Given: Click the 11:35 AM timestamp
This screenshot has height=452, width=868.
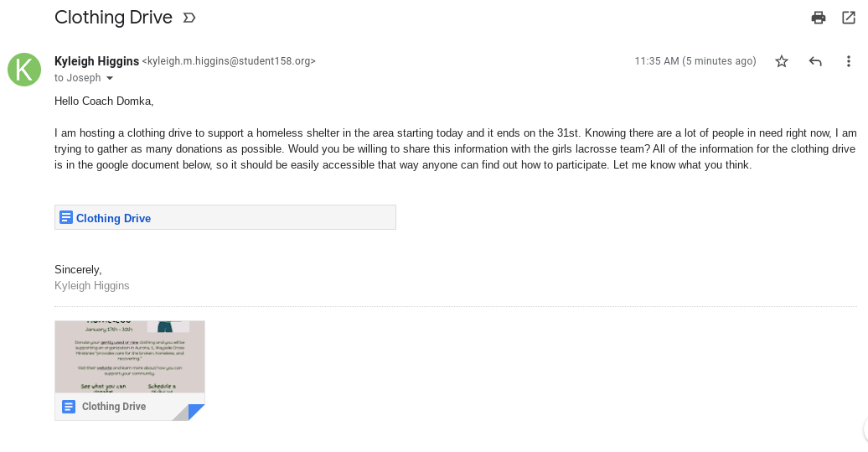Looking at the screenshot, I should (695, 61).
